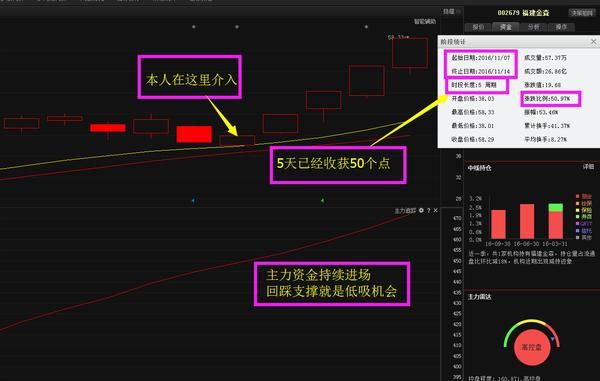Close the 主力追踪 indicator pane
This screenshot has width=600, height=381.
[435, 210]
